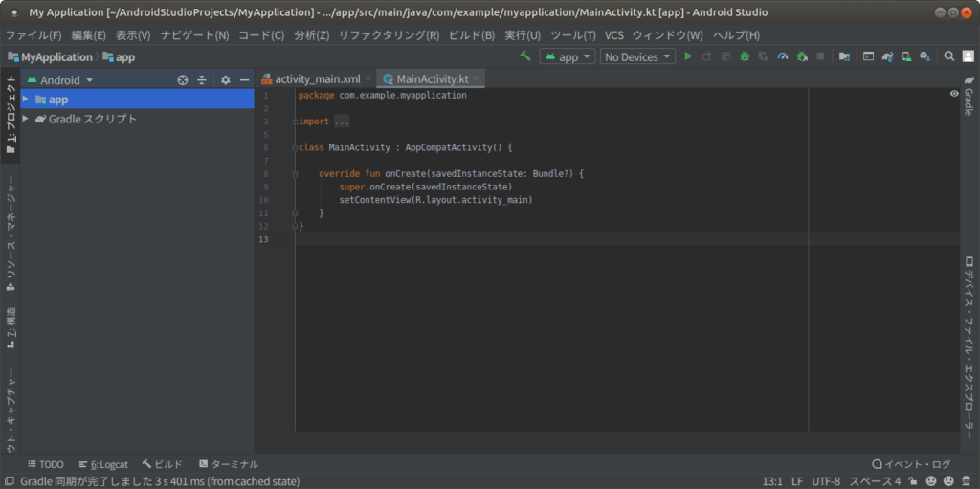Open the TODO tool window button

point(46,464)
